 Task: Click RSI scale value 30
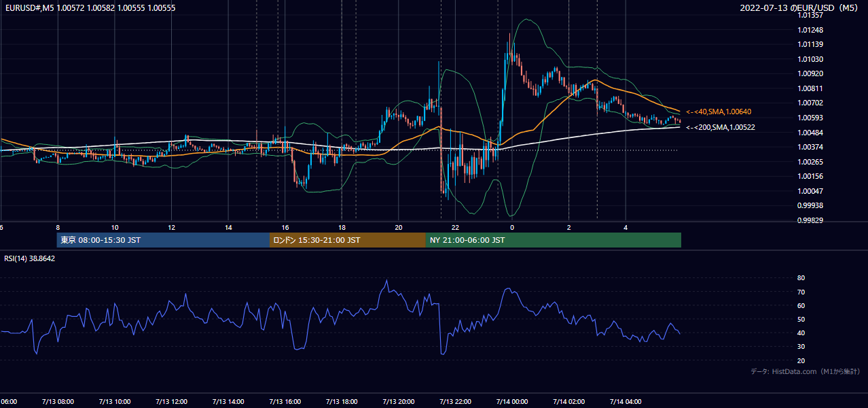pos(801,346)
